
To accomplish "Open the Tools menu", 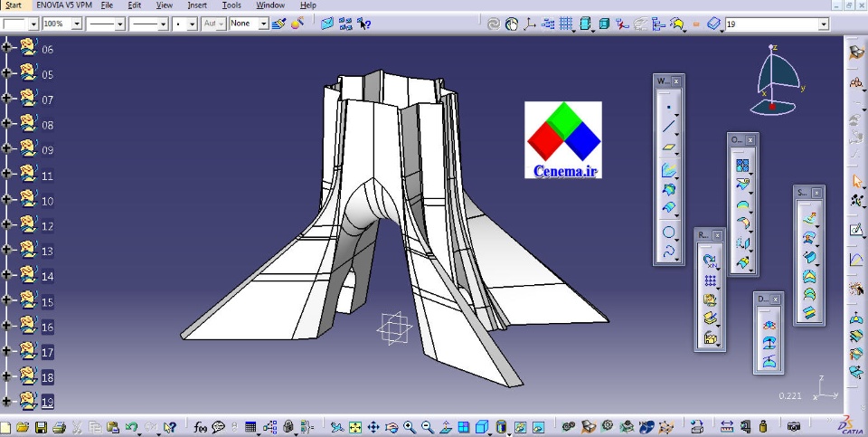I will tap(231, 5).
